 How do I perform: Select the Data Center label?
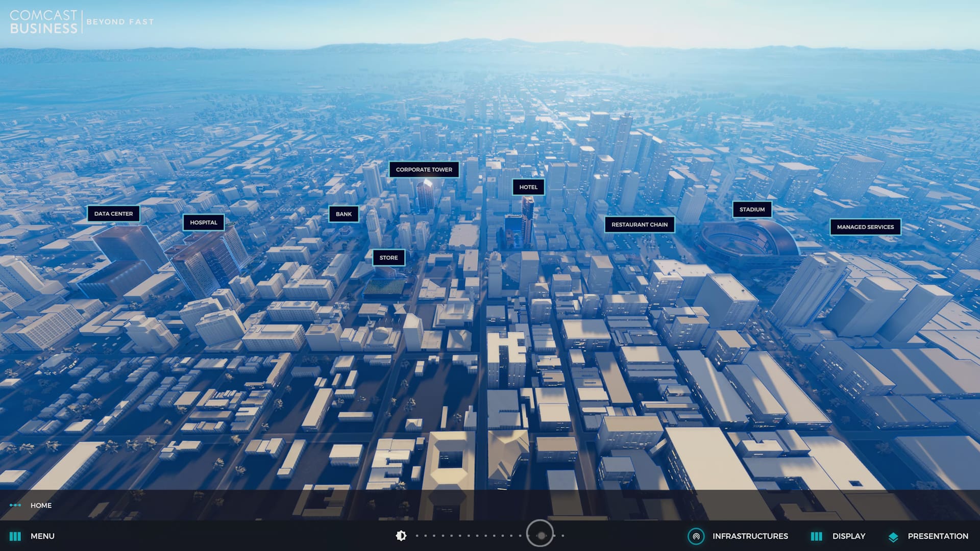(113, 214)
